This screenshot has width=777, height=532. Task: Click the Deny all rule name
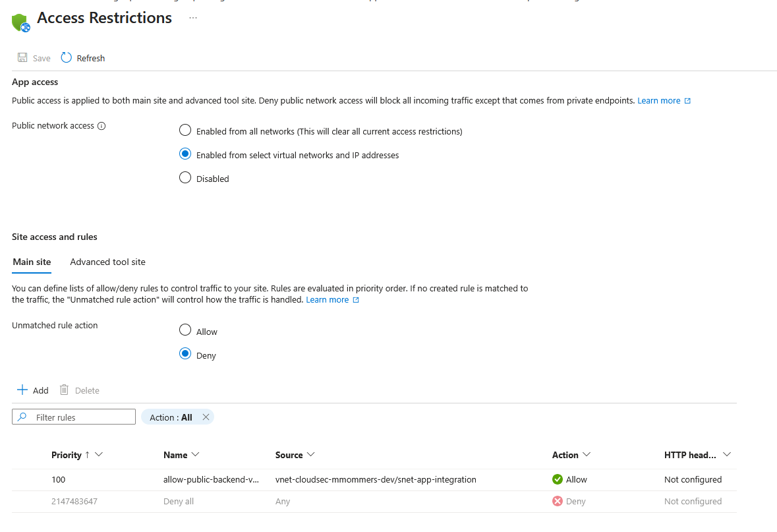[x=179, y=502]
